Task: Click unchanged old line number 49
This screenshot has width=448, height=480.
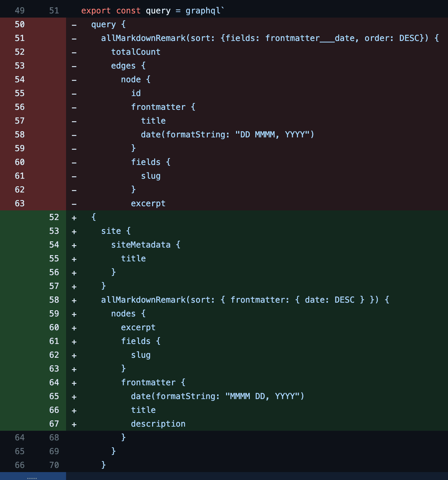Action: tap(20, 11)
